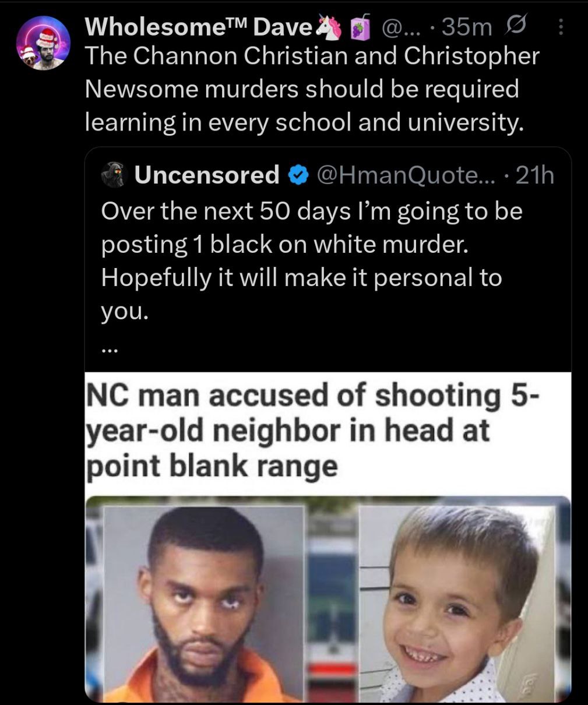This screenshot has width=588, height=705.
Task: Open the @HmanQuote... handle
Action: coord(404,175)
